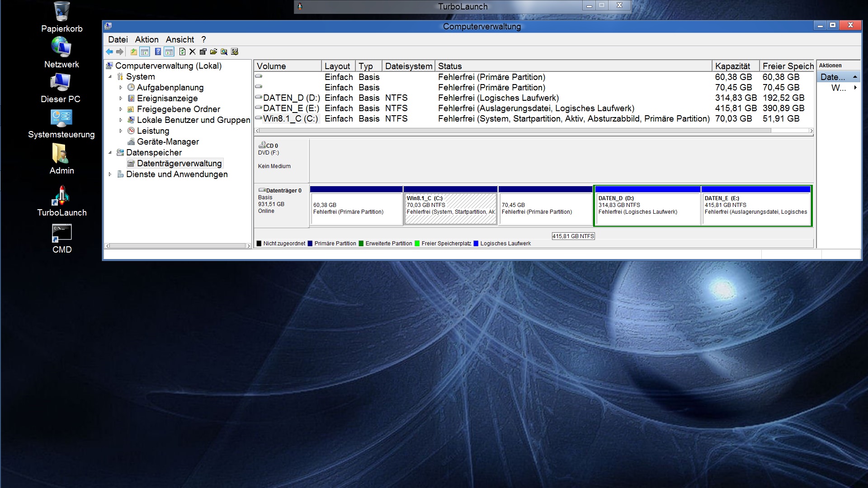Click the rightmost settings list toolbar icon
This screenshot has height=488, width=868.
(235, 52)
